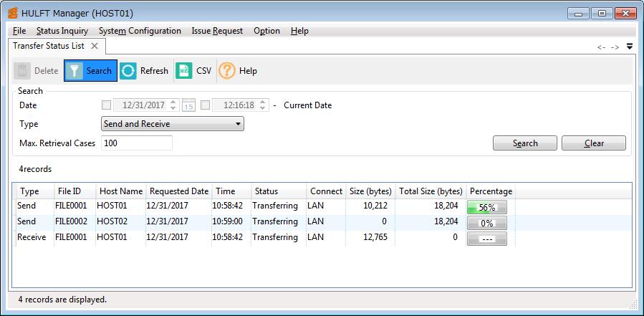Viewport: 644px width, 316px height.
Task: Close the HULFT Manager window
Action: (x=625, y=13)
